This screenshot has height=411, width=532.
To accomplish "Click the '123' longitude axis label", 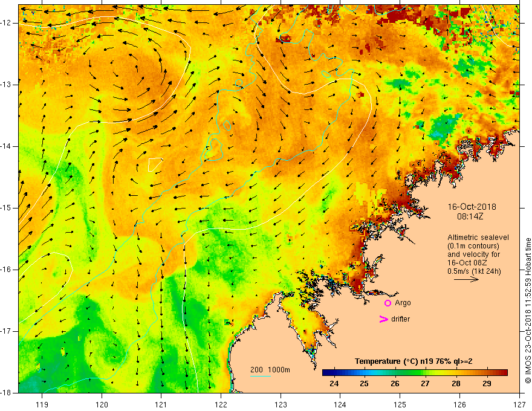I will [x=281, y=404].
